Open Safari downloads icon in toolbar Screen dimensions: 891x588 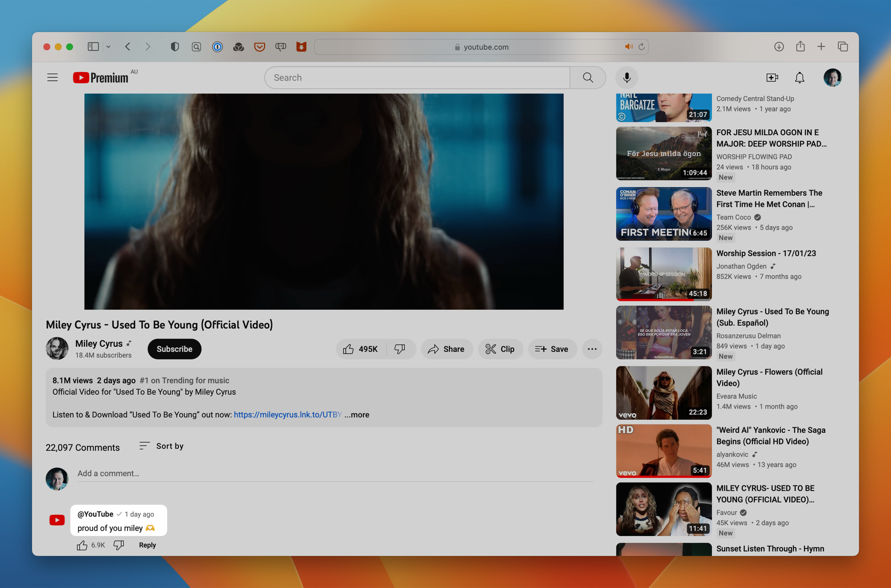click(x=779, y=47)
